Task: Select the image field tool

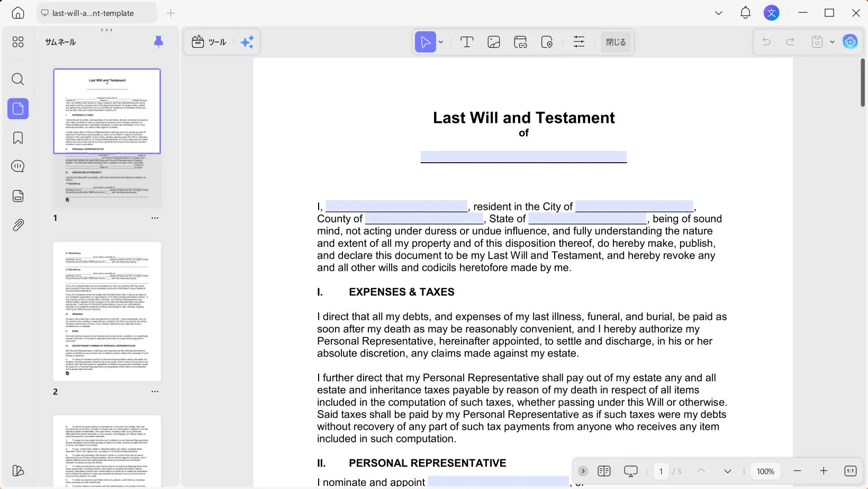Action: [x=494, y=42]
